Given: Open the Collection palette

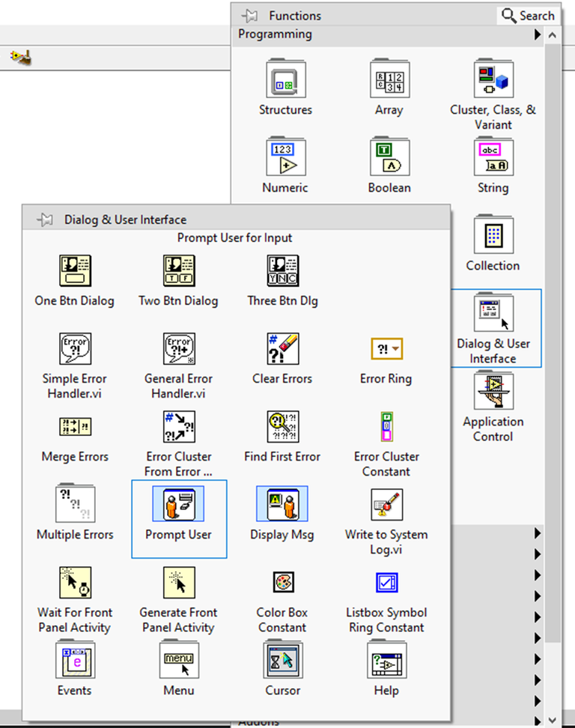Looking at the screenshot, I should point(493,234).
